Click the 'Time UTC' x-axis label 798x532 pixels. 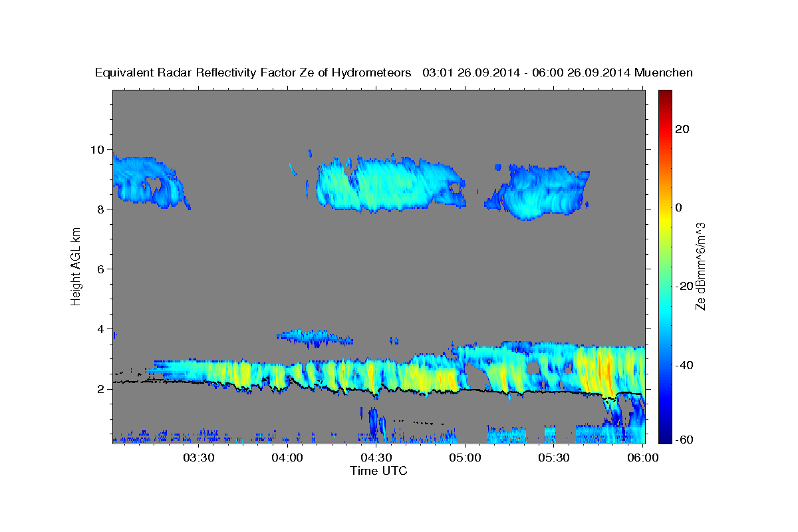378,471
